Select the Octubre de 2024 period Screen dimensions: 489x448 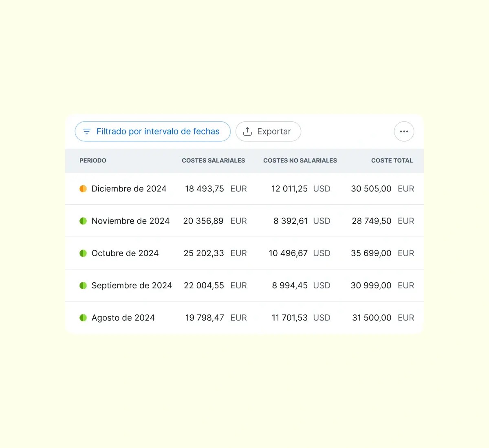(125, 253)
